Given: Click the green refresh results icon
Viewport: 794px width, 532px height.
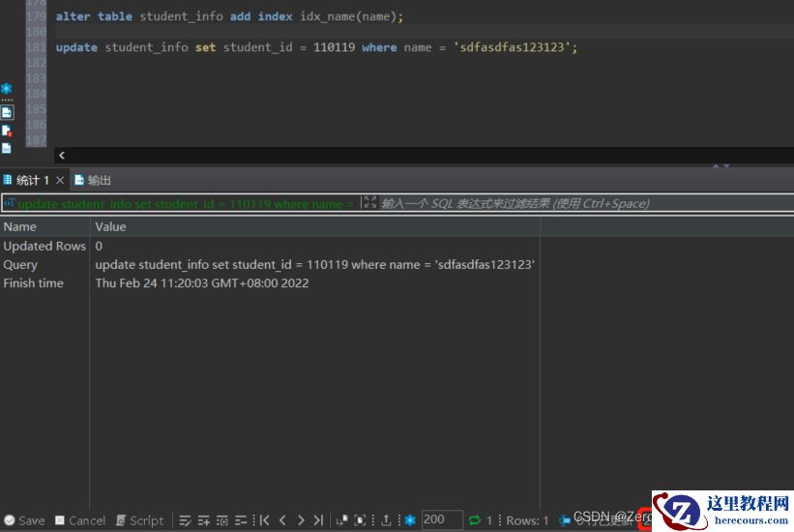Looking at the screenshot, I should pyautogui.click(x=475, y=520).
